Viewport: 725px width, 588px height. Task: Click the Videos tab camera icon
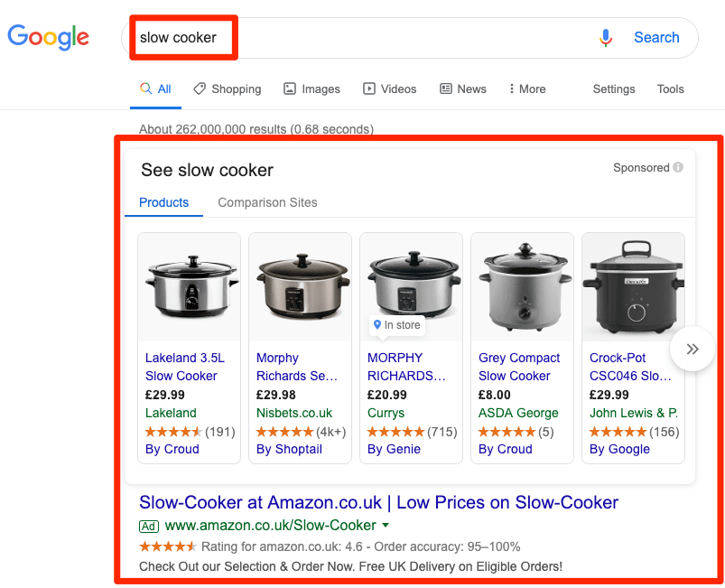[x=369, y=89]
